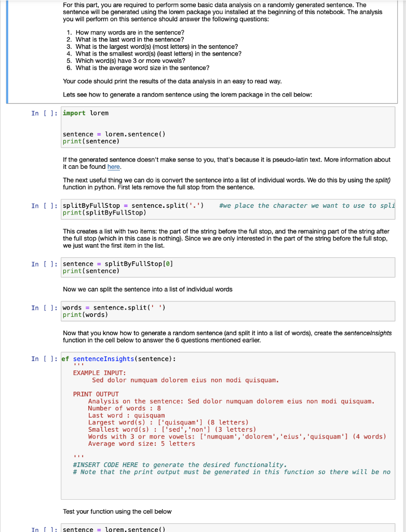Select the 'words = sentence.split' code cell
Screen dimensions: 406x532
[228, 311]
